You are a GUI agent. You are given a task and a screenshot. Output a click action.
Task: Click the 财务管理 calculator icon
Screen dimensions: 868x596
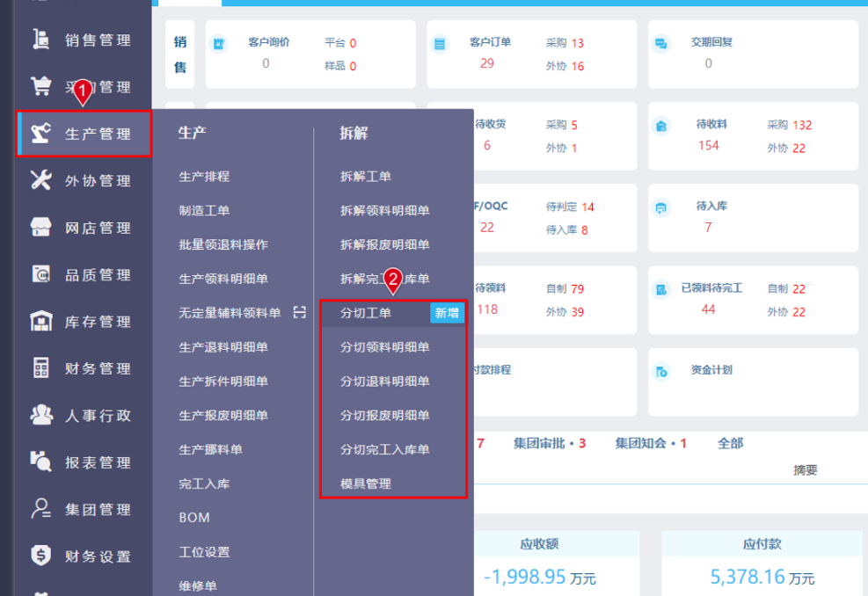pyautogui.click(x=41, y=368)
